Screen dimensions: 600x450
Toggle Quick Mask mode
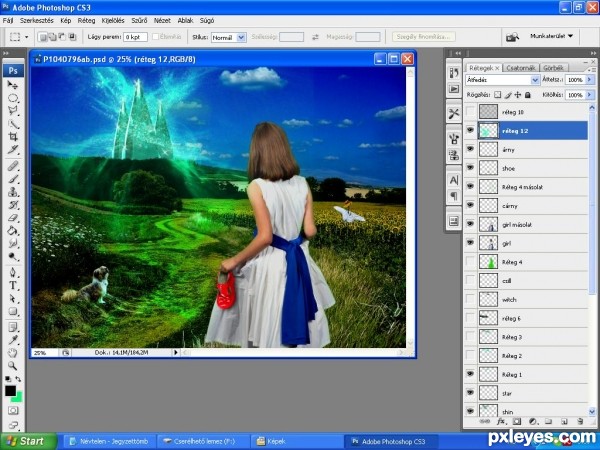(13, 411)
